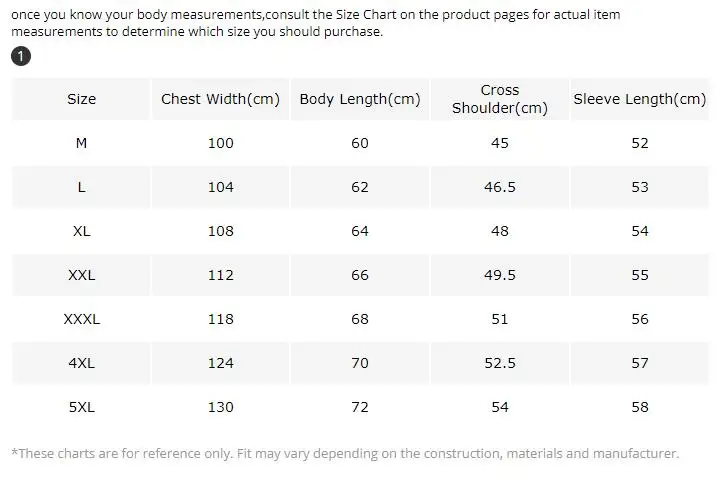Select the Size column header

[x=81, y=99]
